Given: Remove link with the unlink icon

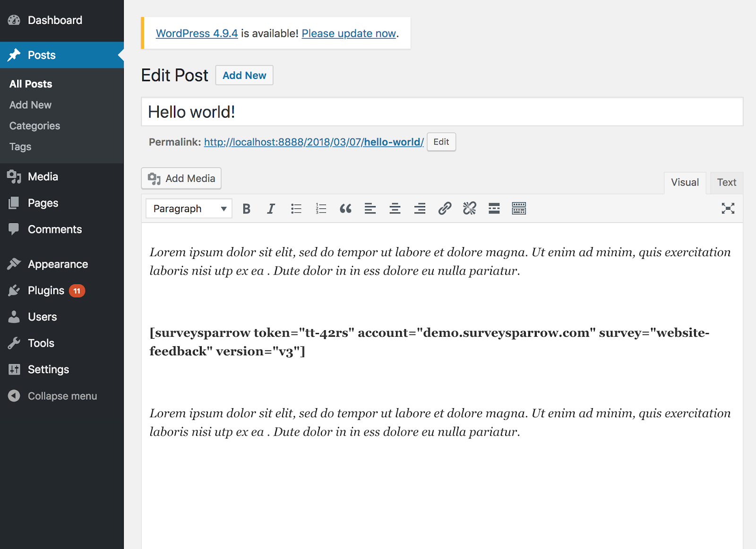Looking at the screenshot, I should (469, 209).
